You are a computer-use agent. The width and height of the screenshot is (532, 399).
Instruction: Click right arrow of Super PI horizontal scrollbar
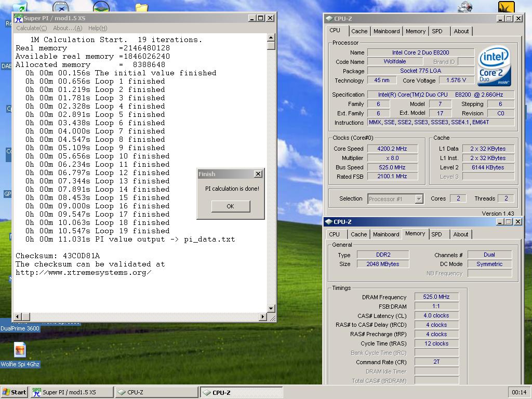262,317
